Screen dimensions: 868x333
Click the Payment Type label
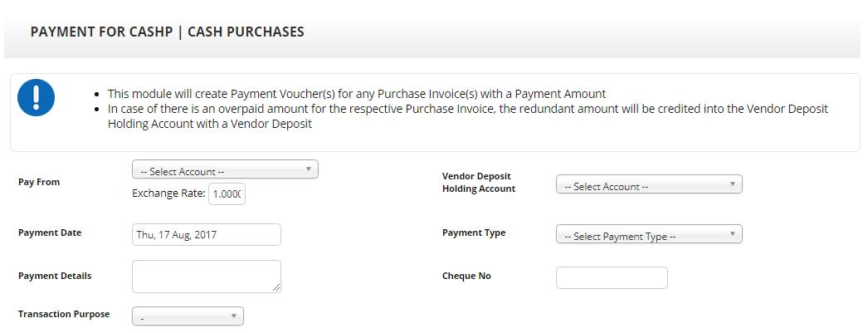[474, 233]
